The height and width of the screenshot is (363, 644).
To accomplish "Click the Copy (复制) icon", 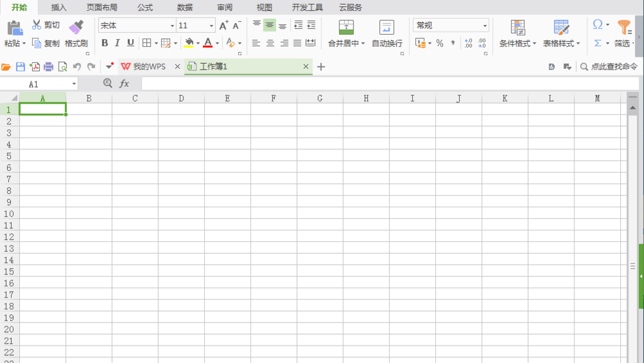I will (x=37, y=43).
